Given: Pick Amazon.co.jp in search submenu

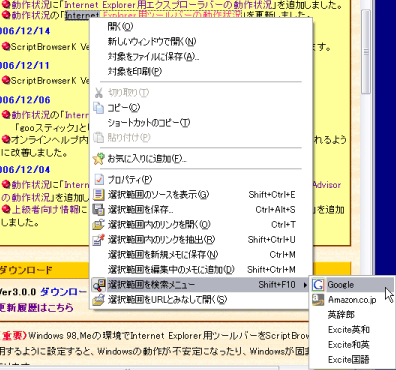Looking at the screenshot, I should (352, 300).
